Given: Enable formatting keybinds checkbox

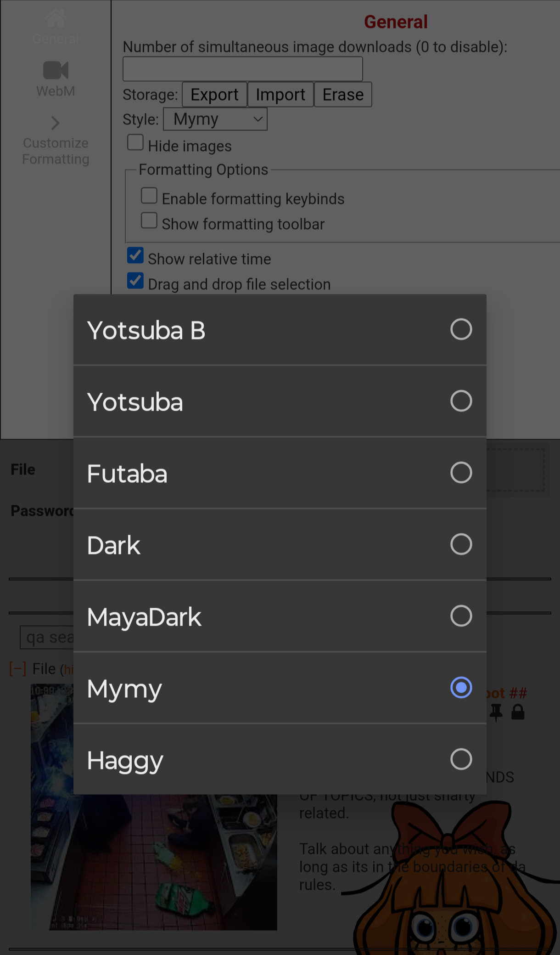Looking at the screenshot, I should pos(149,196).
